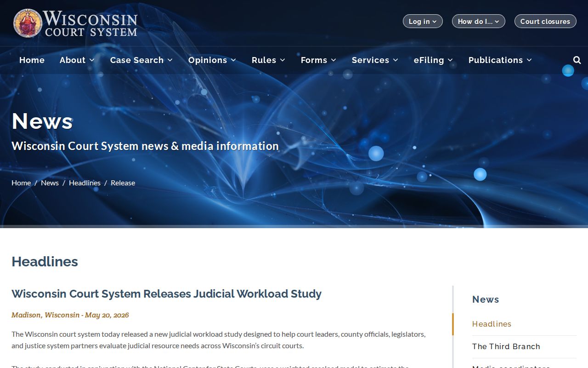Click the news & media information subtitle

[145, 146]
